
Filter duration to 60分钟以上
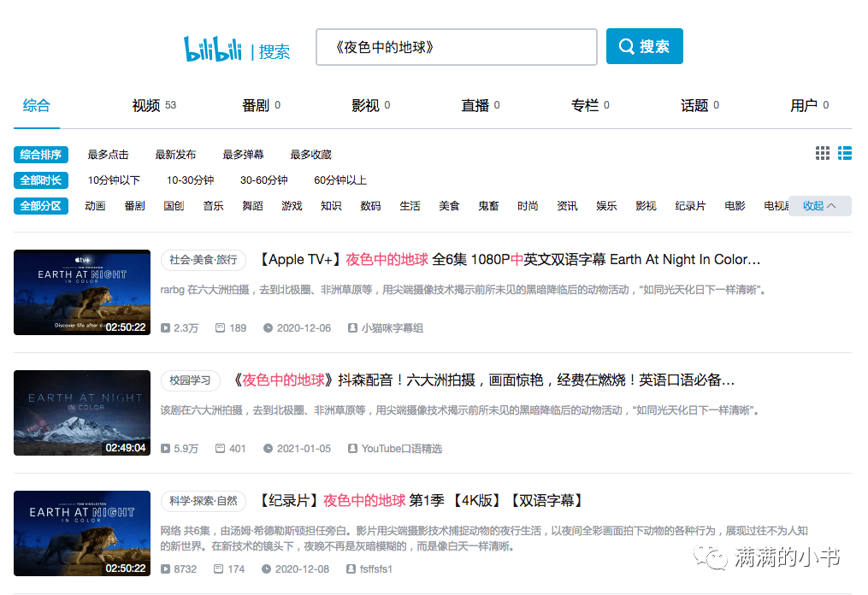[340, 180]
